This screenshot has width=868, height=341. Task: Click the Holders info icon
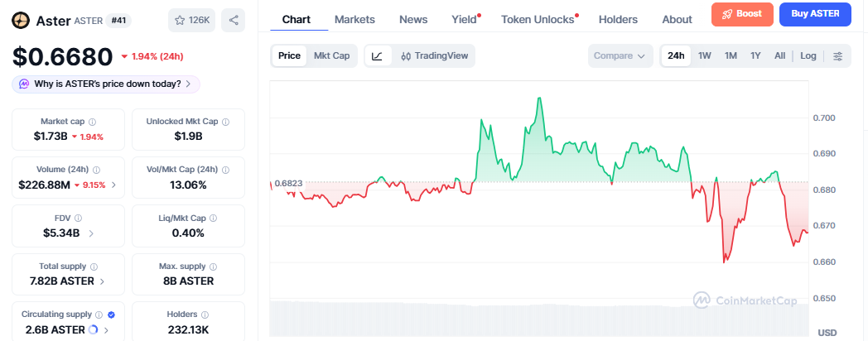[205, 315]
